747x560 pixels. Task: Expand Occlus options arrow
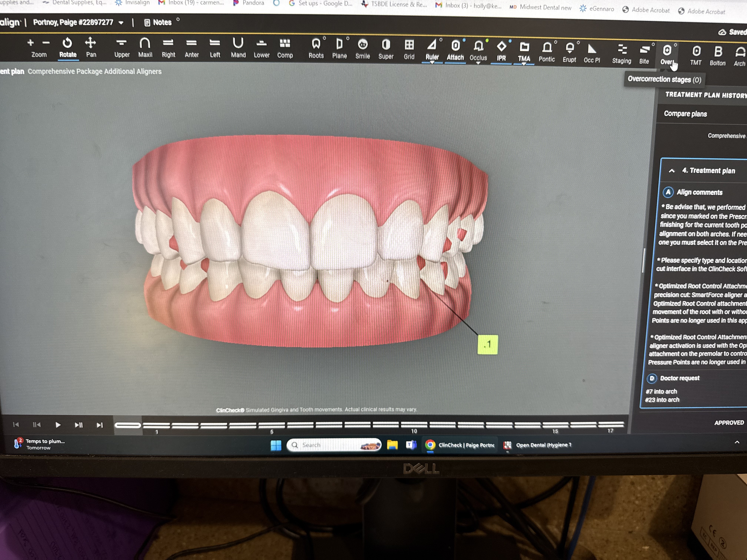(478, 63)
